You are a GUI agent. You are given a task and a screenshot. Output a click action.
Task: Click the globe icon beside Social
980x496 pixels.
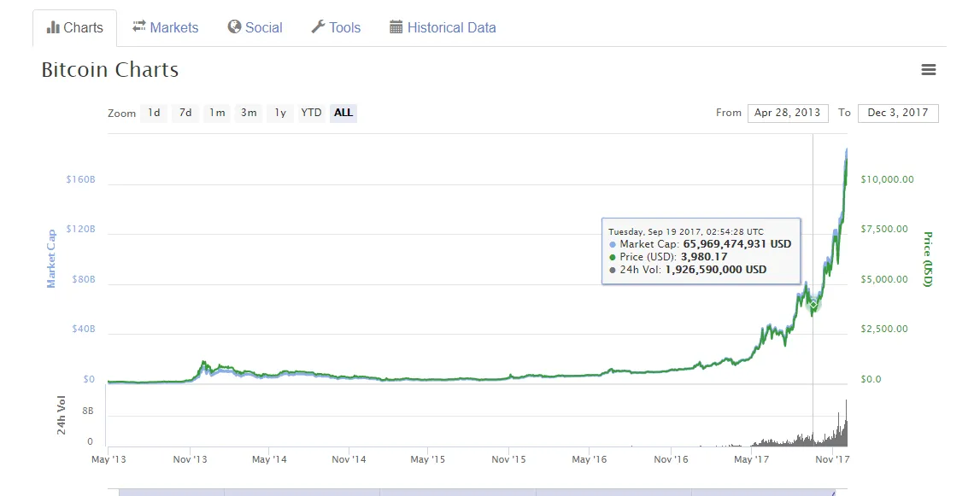tap(234, 26)
